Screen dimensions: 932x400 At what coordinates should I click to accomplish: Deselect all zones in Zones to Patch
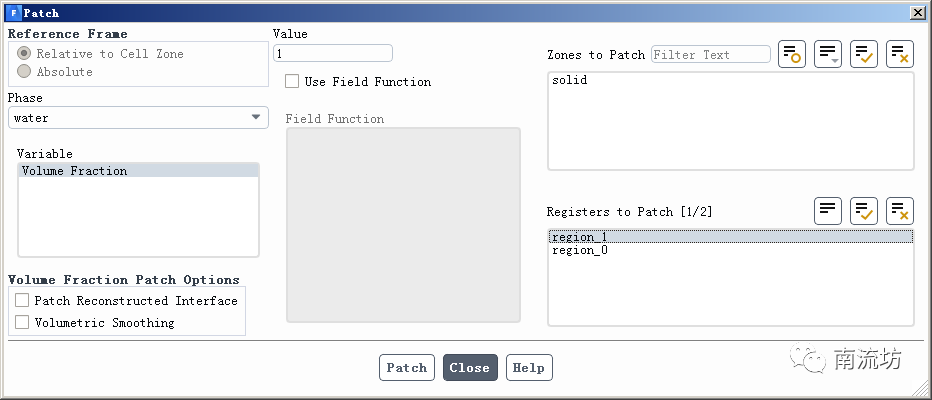(900, 54)
